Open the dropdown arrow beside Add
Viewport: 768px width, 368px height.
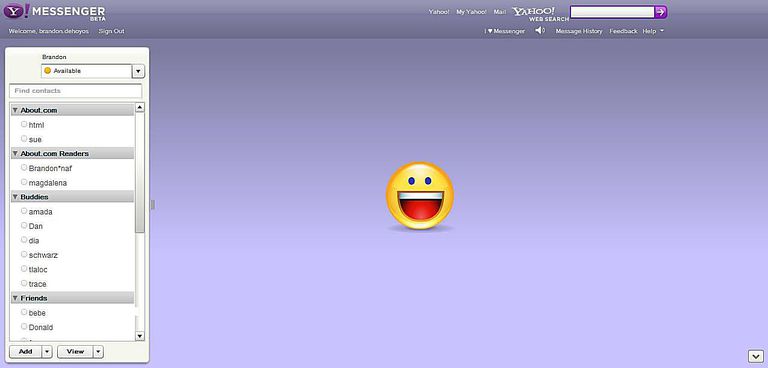click(47, 352)
